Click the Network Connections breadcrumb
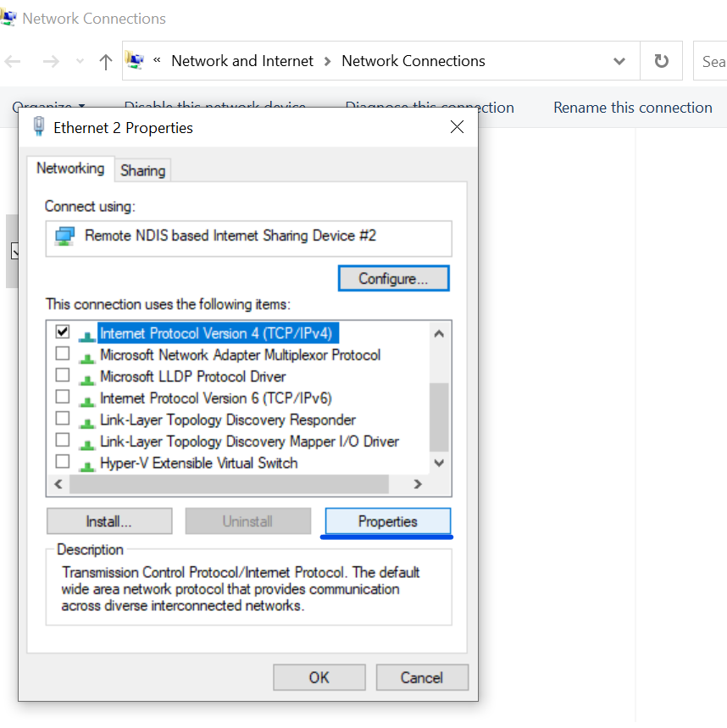 coord(413,61)
